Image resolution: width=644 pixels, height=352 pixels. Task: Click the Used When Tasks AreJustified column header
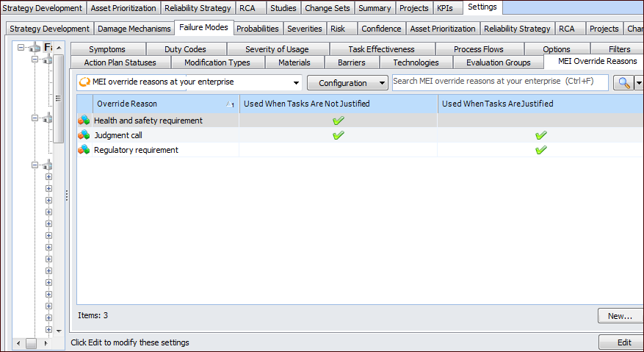click(540, 104)
